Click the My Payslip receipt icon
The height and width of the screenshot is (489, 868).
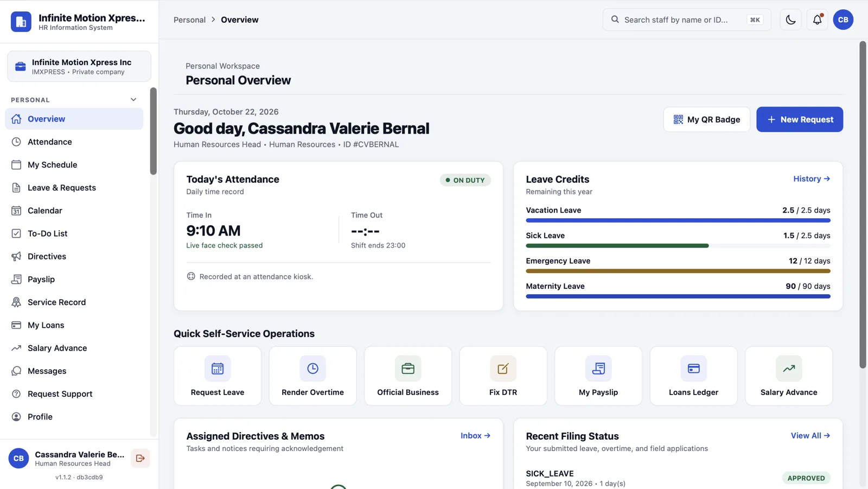pos(598,369)
